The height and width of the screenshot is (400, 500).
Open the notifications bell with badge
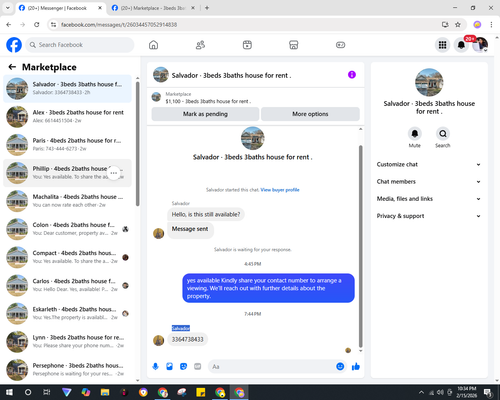pos(461,45)
